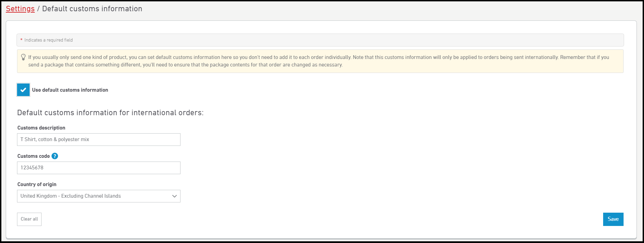The image size is (644, 243).
Task: Go back via the Settings breadcrumb link
Action: 20,9
